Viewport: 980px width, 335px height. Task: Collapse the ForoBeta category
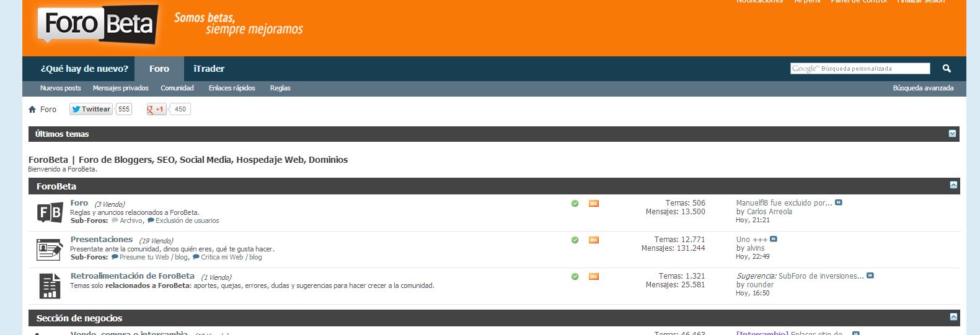click(x=953, y=185)
